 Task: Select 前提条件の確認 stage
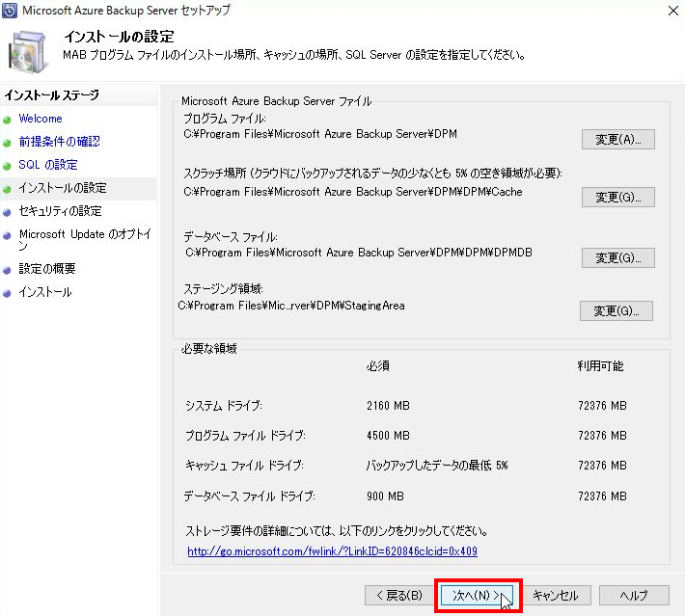coord(59,142)
